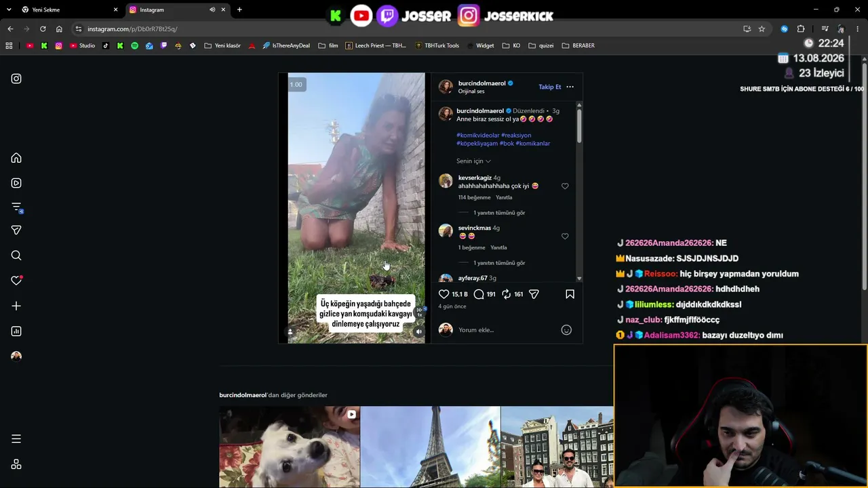Open the Extensions puzzle icon
This screenshot has height=488, width=868.
801,29
